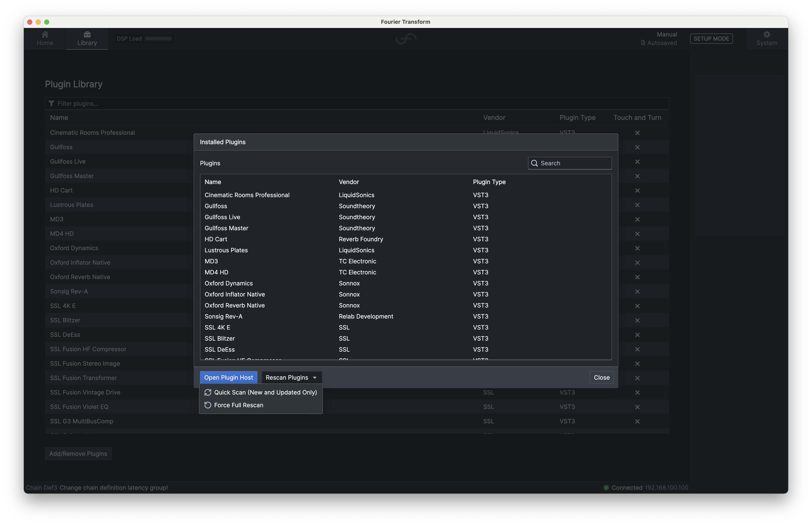
Task: Click the Chain Def3 status bar entry
Action: tap(42, 487)
